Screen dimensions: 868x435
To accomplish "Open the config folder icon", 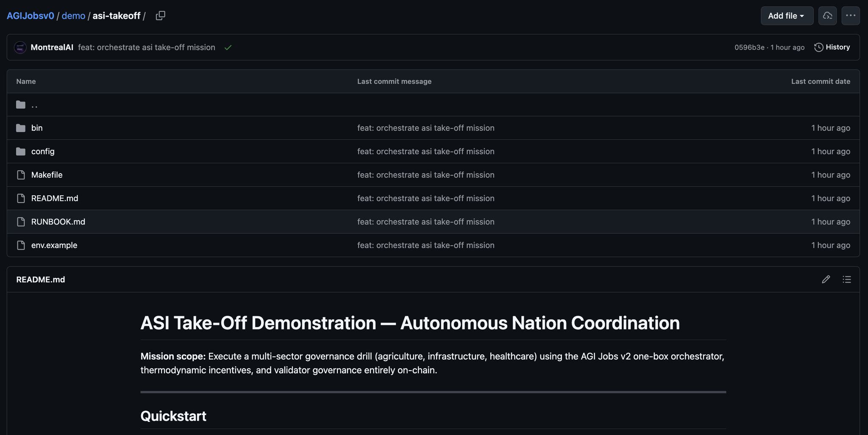I will coord(21,151).
